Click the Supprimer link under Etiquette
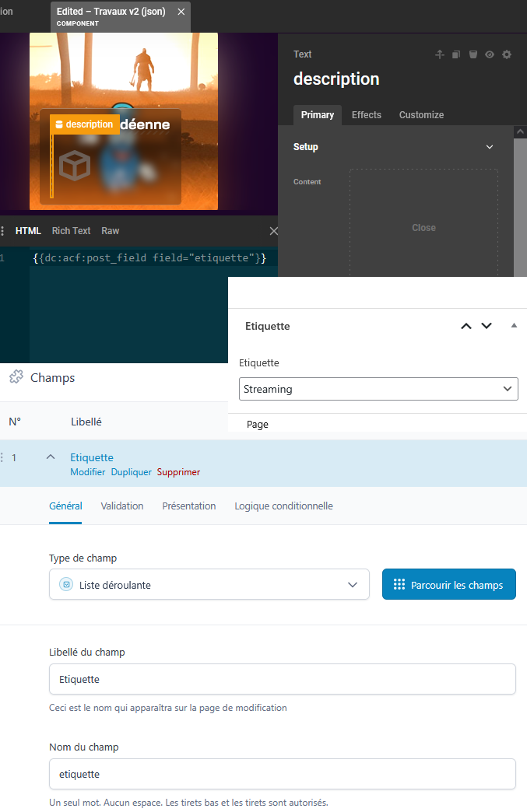Screen dimensions: 527x812 tap(178, 472)
